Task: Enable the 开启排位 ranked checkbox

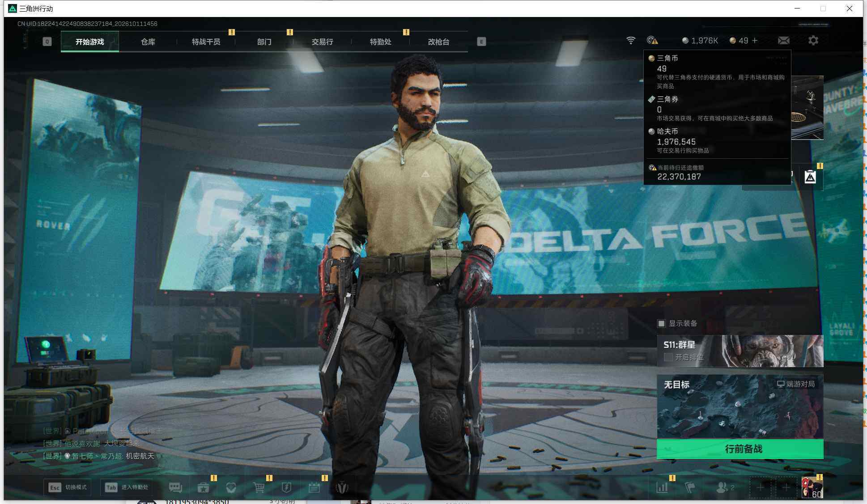Action: (668, 357)
